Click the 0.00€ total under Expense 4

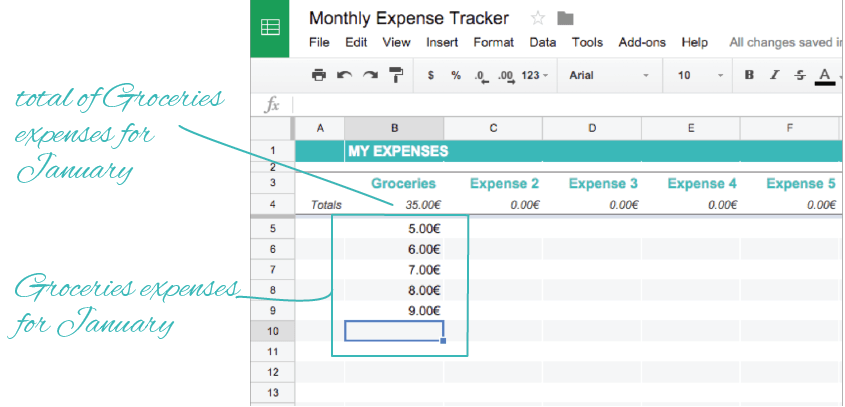tap(690, 205)
